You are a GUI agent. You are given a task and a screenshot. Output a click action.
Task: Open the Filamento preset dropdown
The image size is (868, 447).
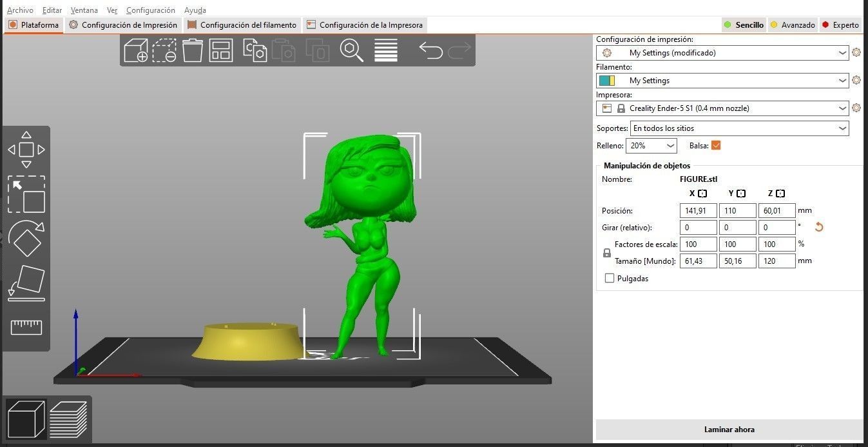click(x=722, y=81)
